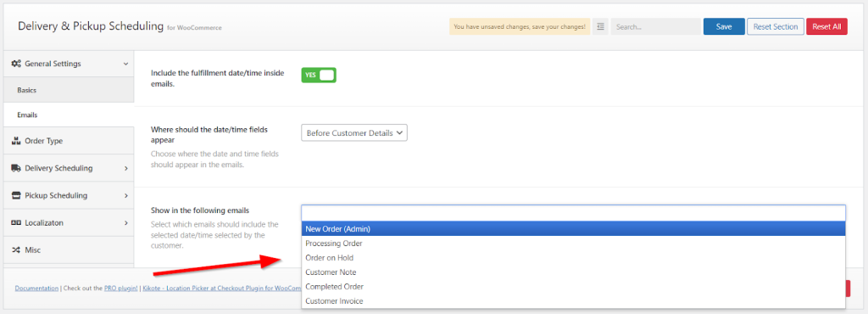Click the Delivery Scheduling truck icon
The height and width of the screenshot is (314, 868).
click(16, 168)
